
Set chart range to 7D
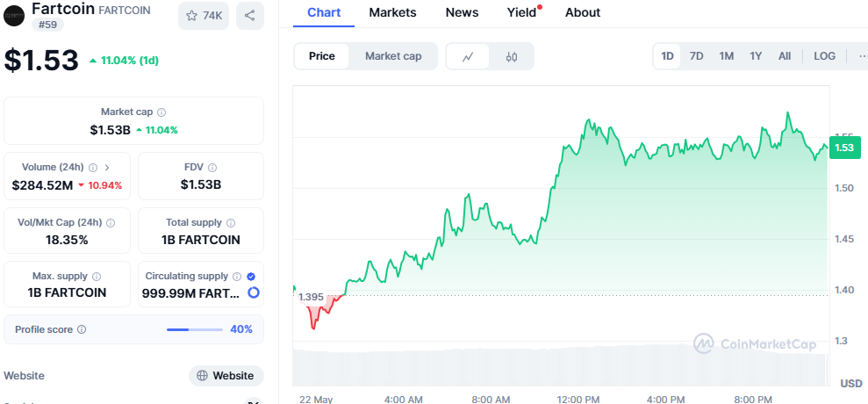[696, 56]
